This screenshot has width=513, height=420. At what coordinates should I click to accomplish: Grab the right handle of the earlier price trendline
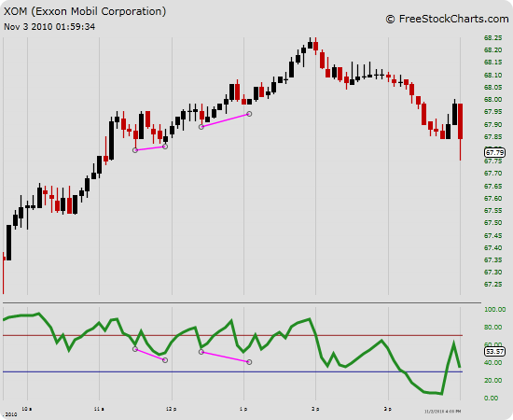[x=165, y=147]
